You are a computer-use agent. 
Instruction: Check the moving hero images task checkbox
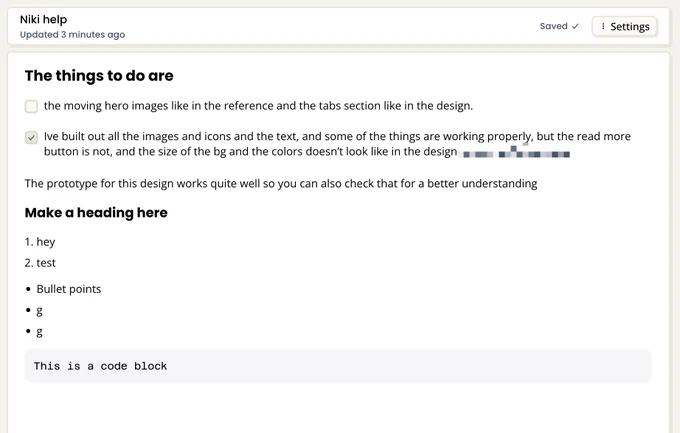tap(31, 106)
